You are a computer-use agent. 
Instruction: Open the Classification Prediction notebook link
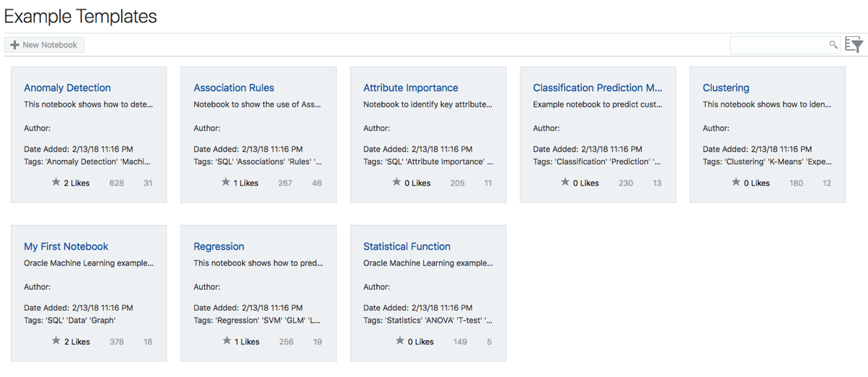[x=597, y=88]
